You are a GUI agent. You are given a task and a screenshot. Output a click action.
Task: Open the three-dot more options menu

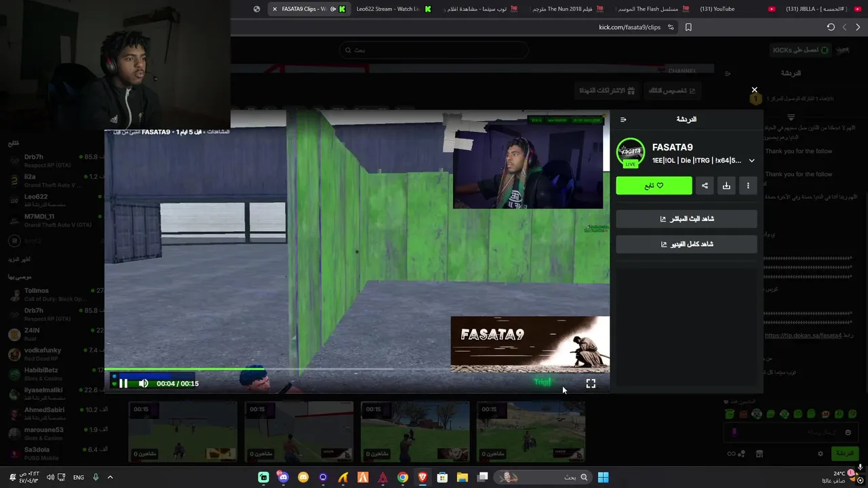pos(748,186)
